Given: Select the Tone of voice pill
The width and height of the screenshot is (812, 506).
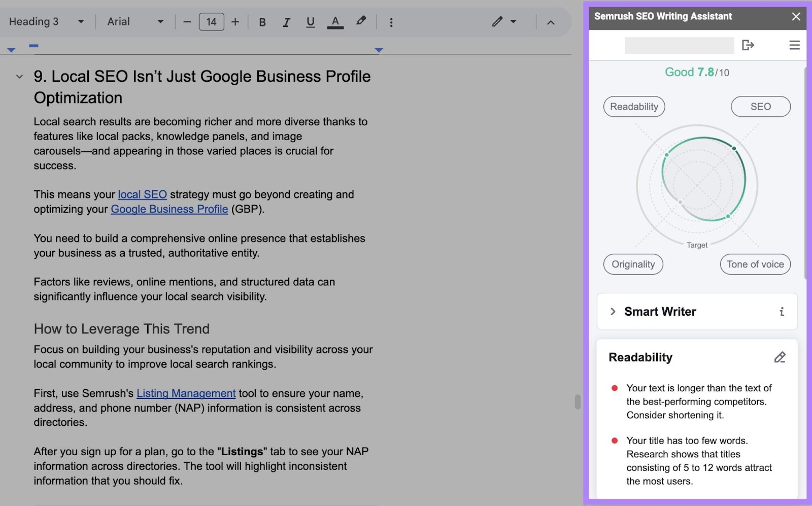Looking at the screenshot, I should pos(755,264).
